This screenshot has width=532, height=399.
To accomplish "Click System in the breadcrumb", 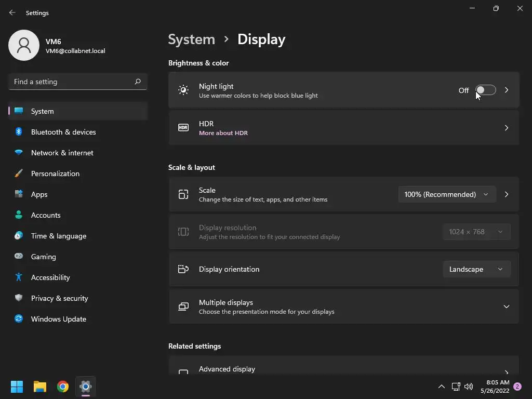I will [x=192, y=39].
